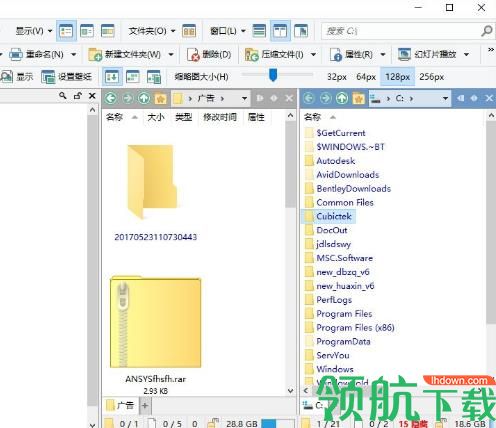496x428 pixels.
Task: Select the ANSYSfhsfh.rar archive thumbnail
Action: (155, 335)
